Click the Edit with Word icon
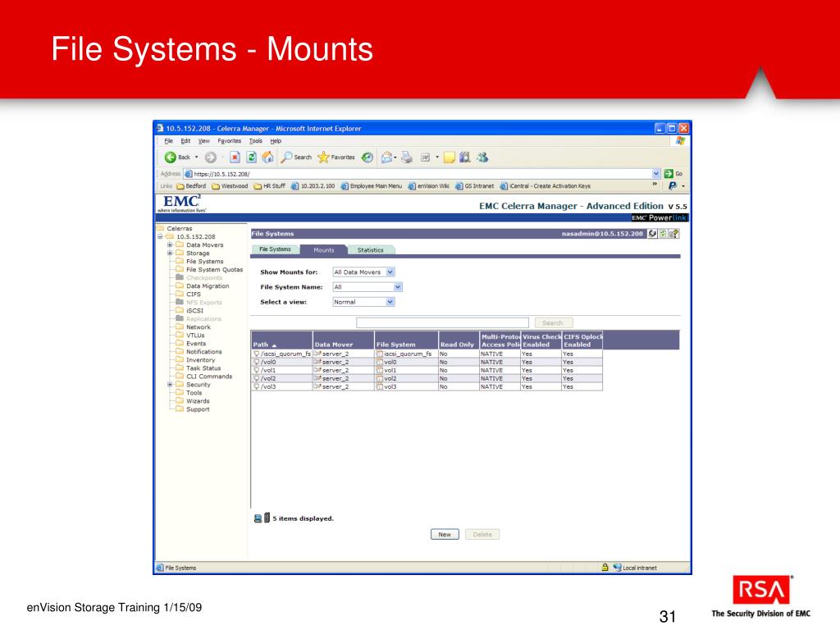This screenshot has width=840, height=630. click(426, 157)
